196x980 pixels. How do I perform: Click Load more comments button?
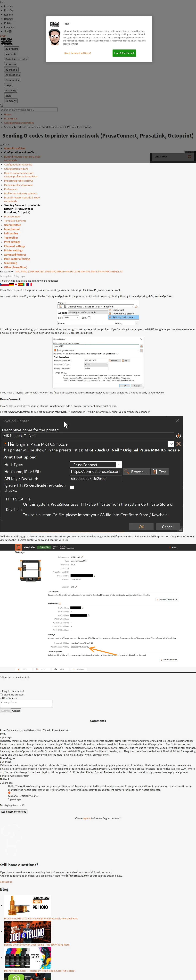pyautogui.click(x=14, y=811)
